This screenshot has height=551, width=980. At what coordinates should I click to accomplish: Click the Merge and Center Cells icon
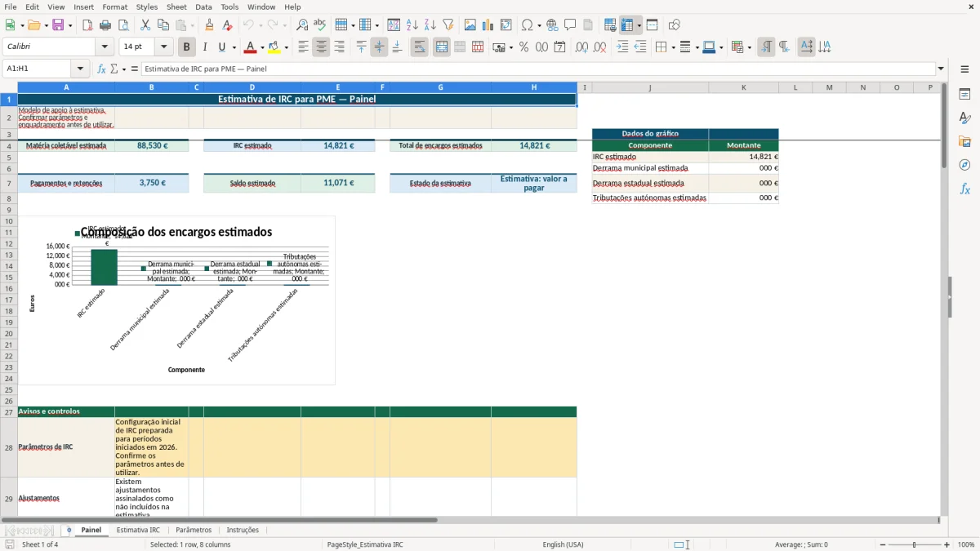point(442,47)
